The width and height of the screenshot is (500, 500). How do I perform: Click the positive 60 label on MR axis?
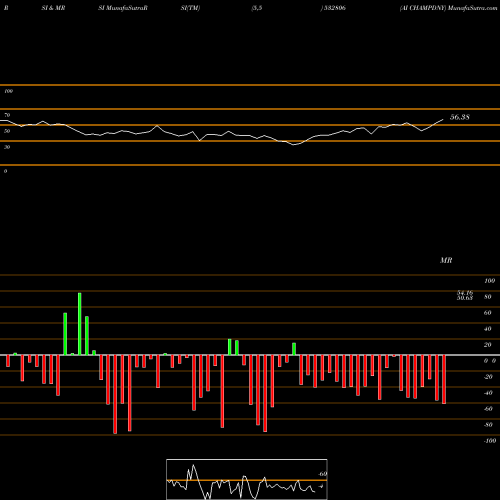coord(488,313)
